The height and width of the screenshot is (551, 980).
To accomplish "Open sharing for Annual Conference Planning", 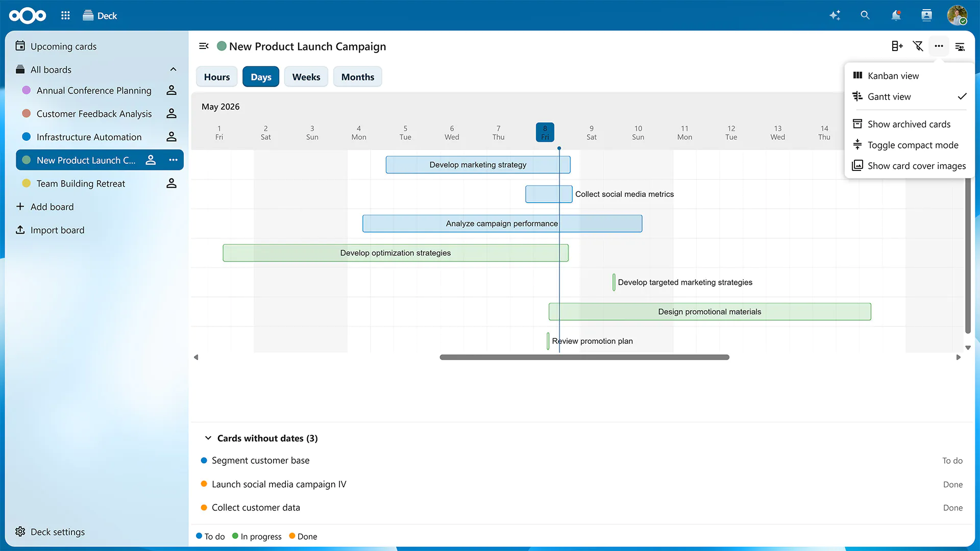I will pos(171,90).
